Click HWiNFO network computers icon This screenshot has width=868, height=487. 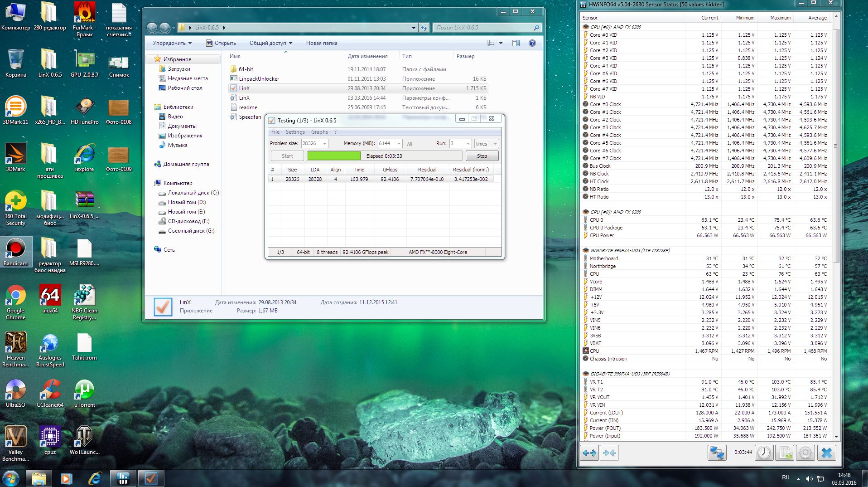[717, 453]
